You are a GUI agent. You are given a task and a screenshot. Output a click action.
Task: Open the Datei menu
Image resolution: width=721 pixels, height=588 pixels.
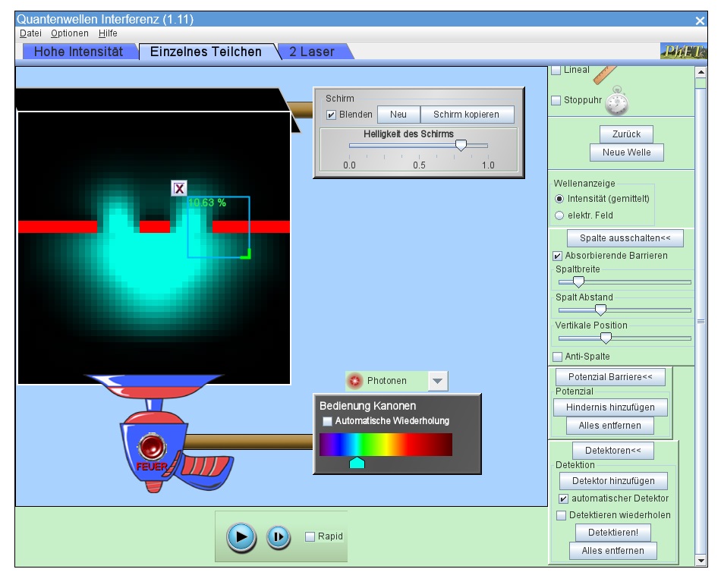pos(30,33)
